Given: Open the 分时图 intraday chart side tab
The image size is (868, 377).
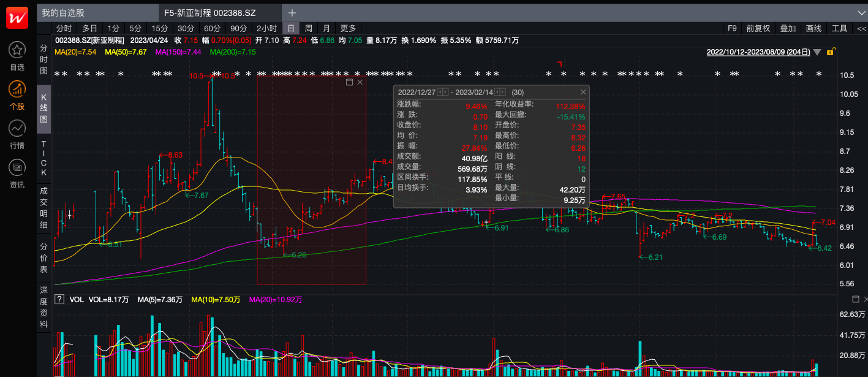Looking at the screenshot, I should [x=43, y=59].
